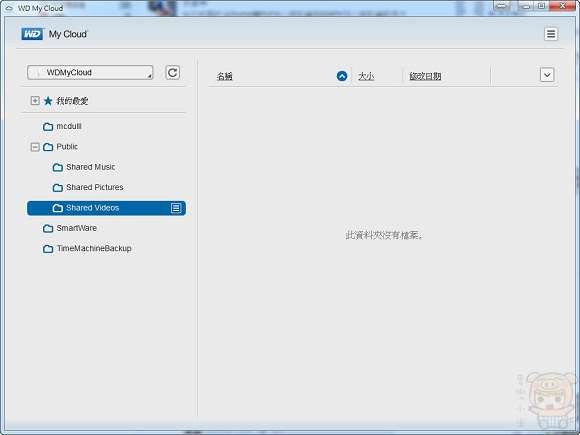Open the Shared Videos options list icon
This screenshot has height=435, width=580.
[x=176, y=208]
